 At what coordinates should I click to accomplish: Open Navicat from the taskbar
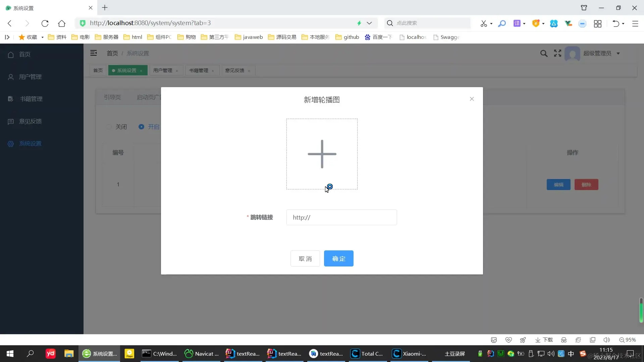coord(201,354)
